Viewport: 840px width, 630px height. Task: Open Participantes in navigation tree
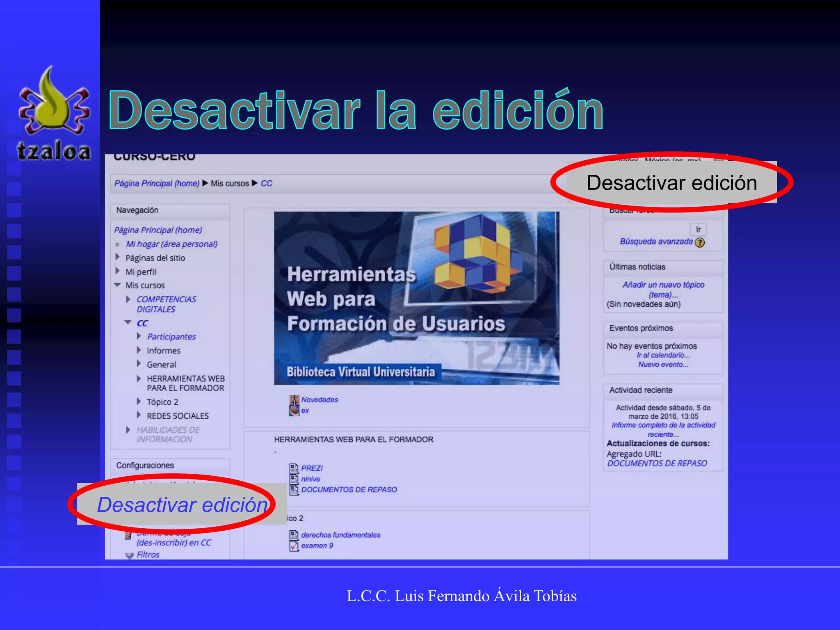(x=171, y=337)
